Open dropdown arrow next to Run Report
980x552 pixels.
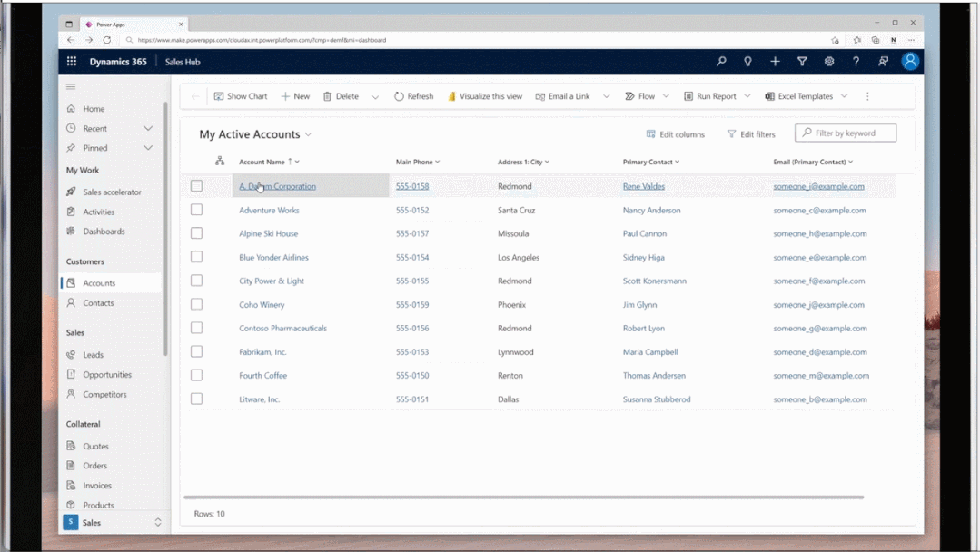747,96
